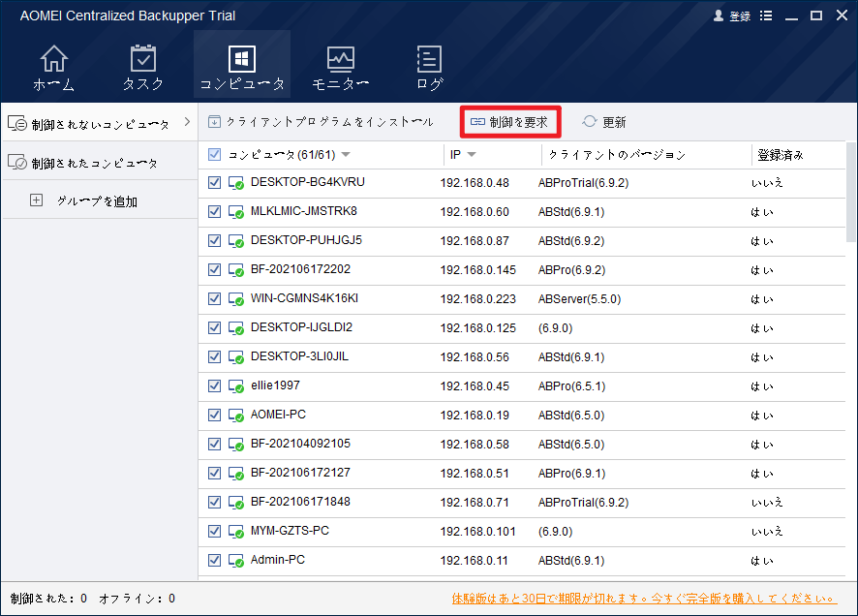The width and height of the screenshot is (858, 616).
Task: Click the uncontrolled computers sidebar icon
Action: coord(17,124)
